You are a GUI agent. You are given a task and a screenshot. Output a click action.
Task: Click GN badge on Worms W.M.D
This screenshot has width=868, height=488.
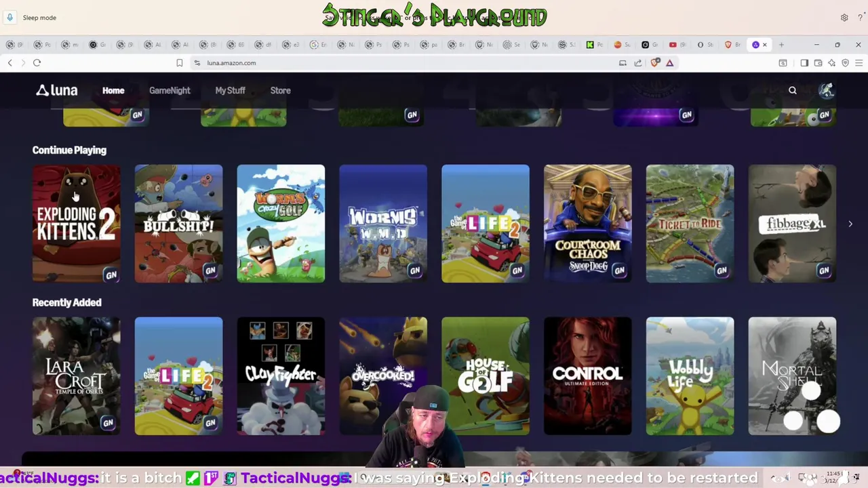pos(414,270)
